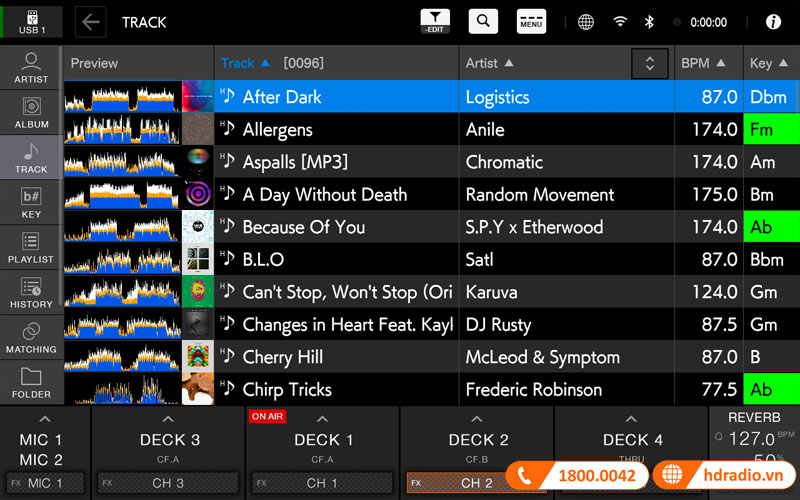Preview the Allergens waveform
800x500 pixels.
(122, 129)
